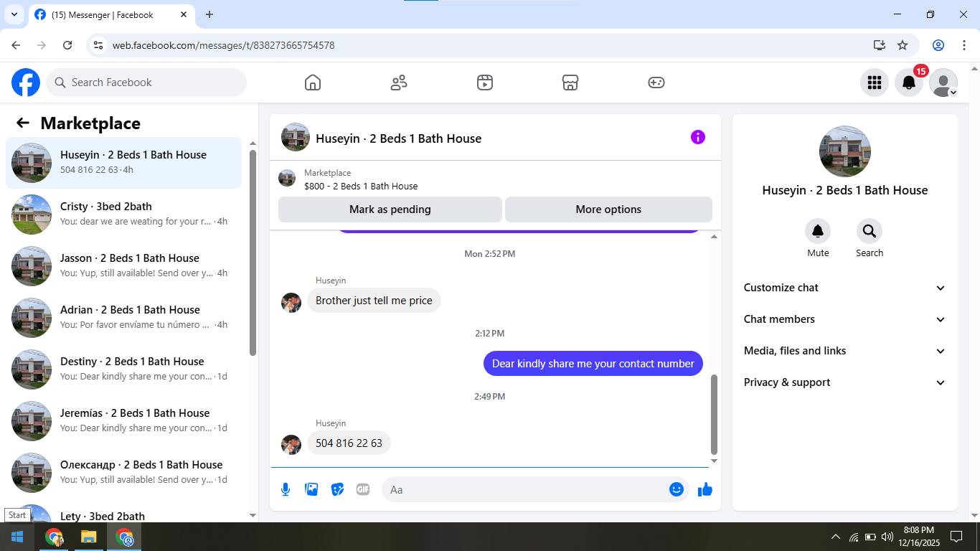Open the Gaming controller icon
This screenshot has height=551, width=980.
pyautogui.click(x=656, y=83)
